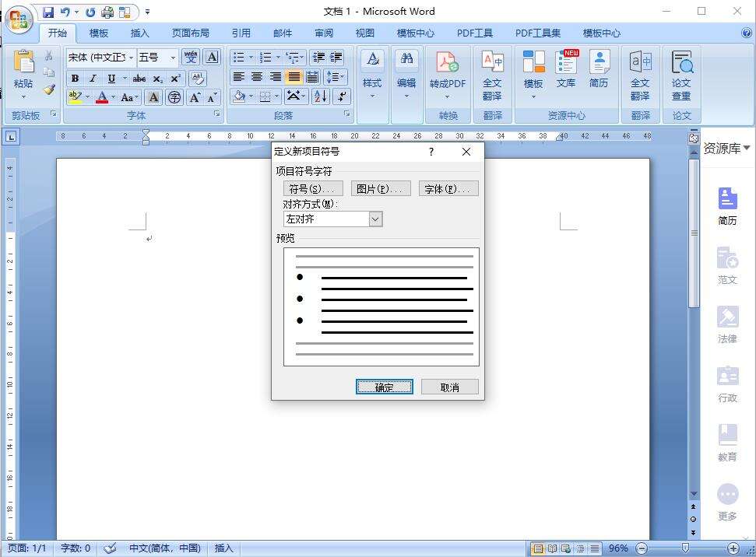
Task: Click the save icon in quick access toolbar
Action: click(x=48, y=12)
